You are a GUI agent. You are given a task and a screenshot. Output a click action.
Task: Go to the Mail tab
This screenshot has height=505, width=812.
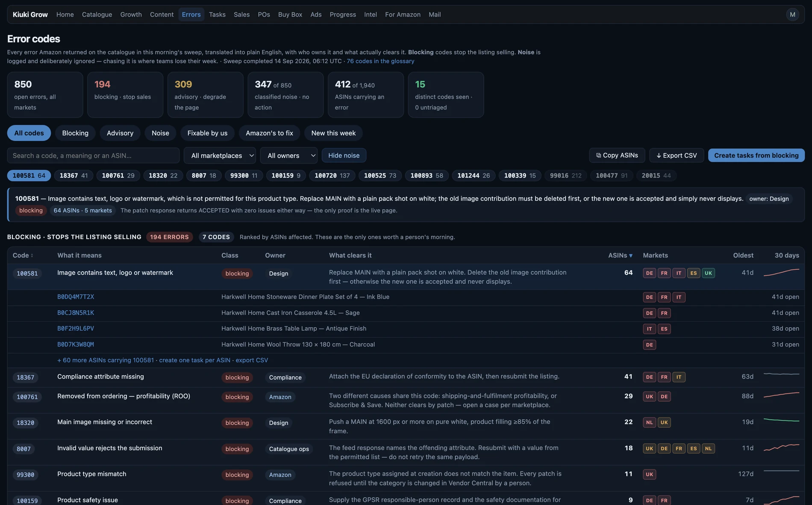click(x=435, y=15)
